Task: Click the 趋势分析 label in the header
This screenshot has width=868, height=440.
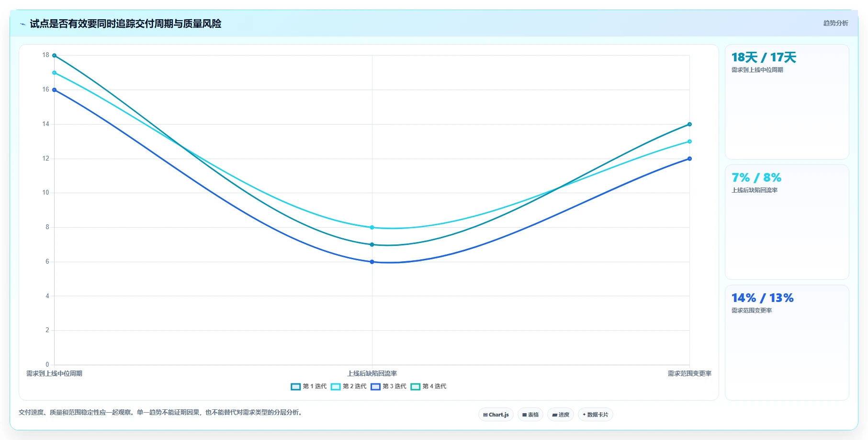Action: click(x=835, y=23)
